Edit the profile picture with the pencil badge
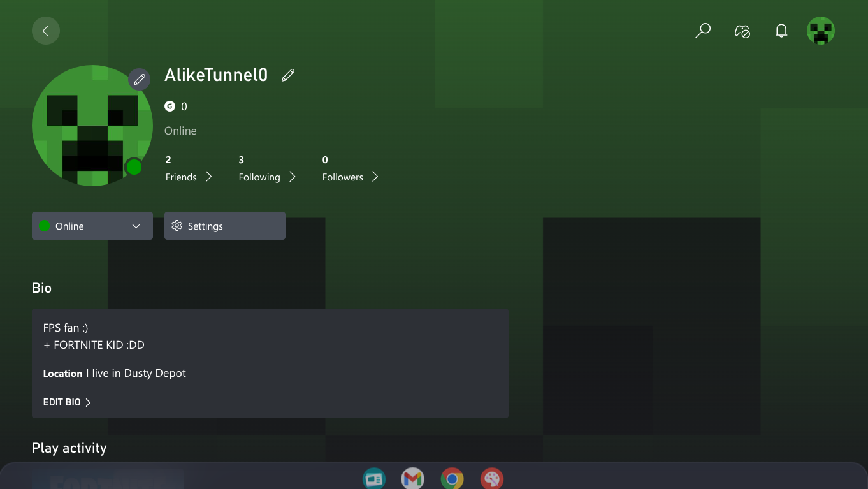 tap(140, 80)
